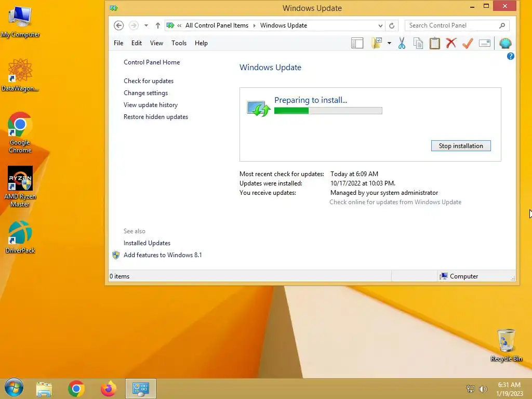532x399 pixels.
Task: Click the folder options toolbar icon
Action: point(377,43)
